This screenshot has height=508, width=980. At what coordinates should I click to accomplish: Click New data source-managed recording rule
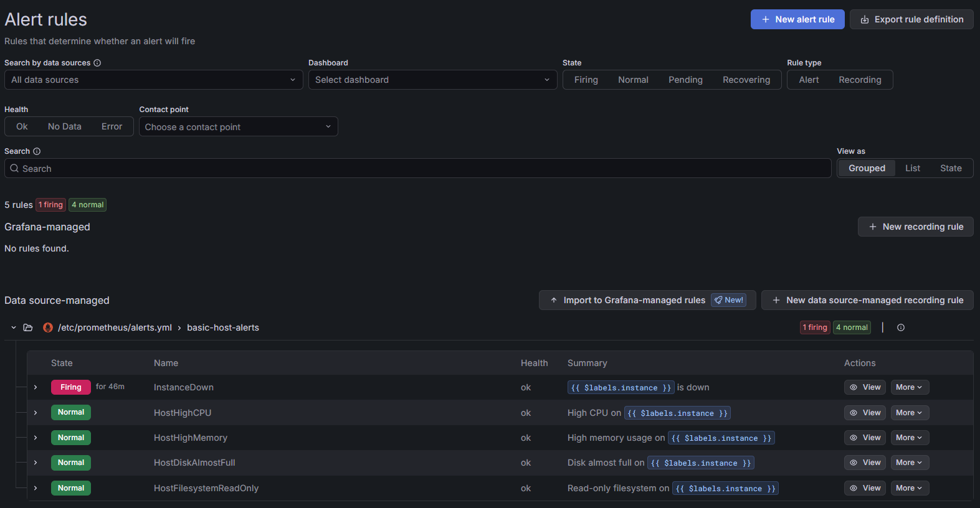[867, 300]
